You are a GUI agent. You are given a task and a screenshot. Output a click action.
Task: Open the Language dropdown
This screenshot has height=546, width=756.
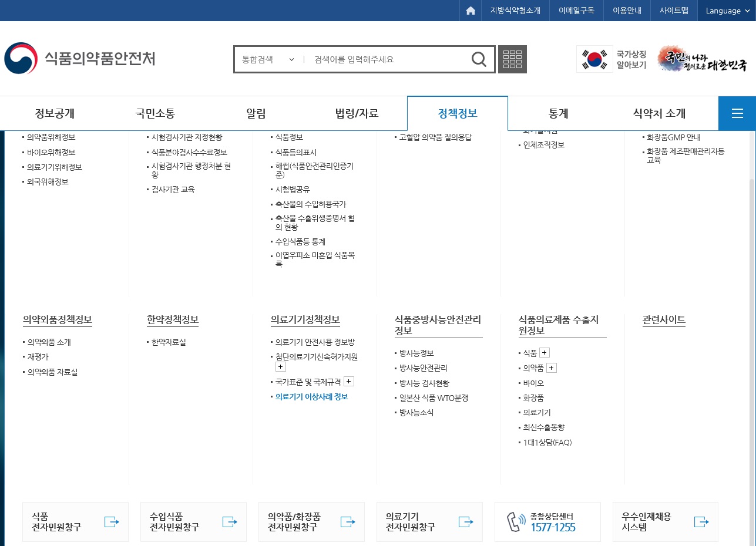(x=726, y=11)
